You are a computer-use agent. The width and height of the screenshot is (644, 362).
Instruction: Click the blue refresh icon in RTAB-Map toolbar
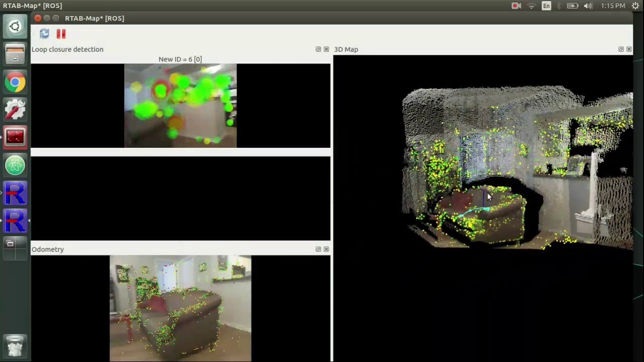[x=44, y=34]
